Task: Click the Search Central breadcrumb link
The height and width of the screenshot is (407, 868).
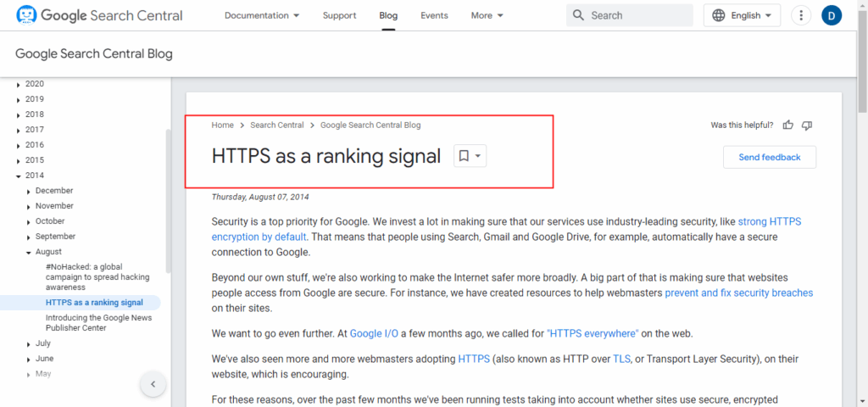Action: 277,125
